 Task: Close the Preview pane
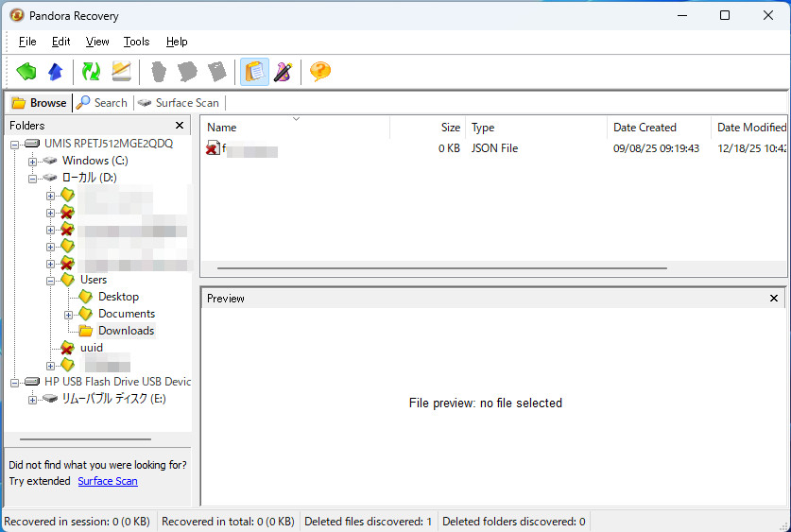(774, 299)
